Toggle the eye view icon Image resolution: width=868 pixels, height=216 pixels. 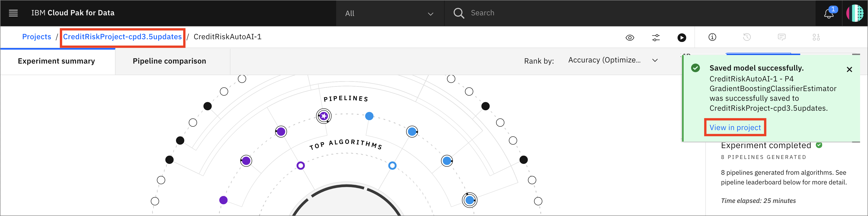(630, 37)
